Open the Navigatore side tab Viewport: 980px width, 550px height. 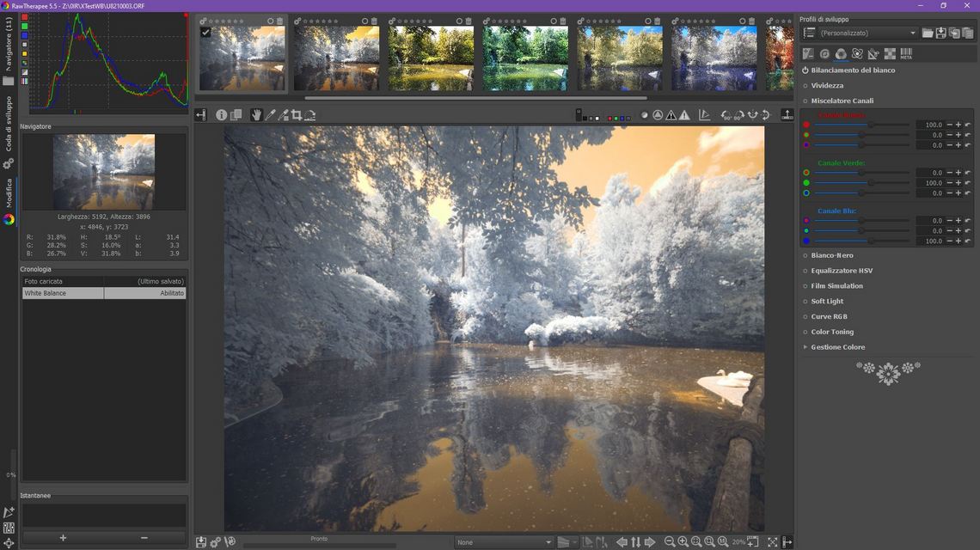pos(8,44)
